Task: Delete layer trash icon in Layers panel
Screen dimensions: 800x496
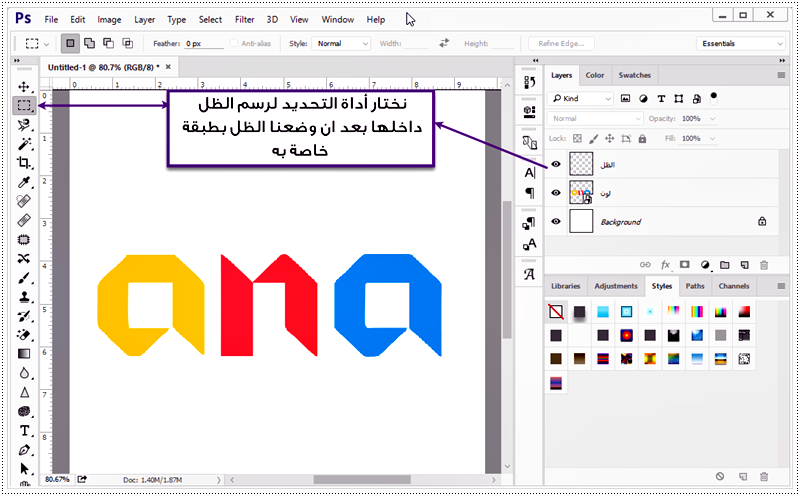Action: pyautogui.click(x=764, y=265)
